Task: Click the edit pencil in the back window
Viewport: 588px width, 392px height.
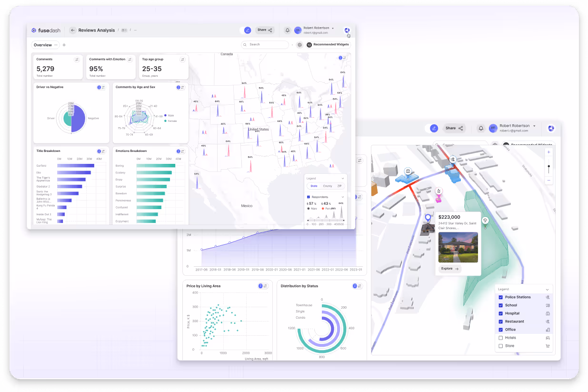Action: tap(434, 128)
